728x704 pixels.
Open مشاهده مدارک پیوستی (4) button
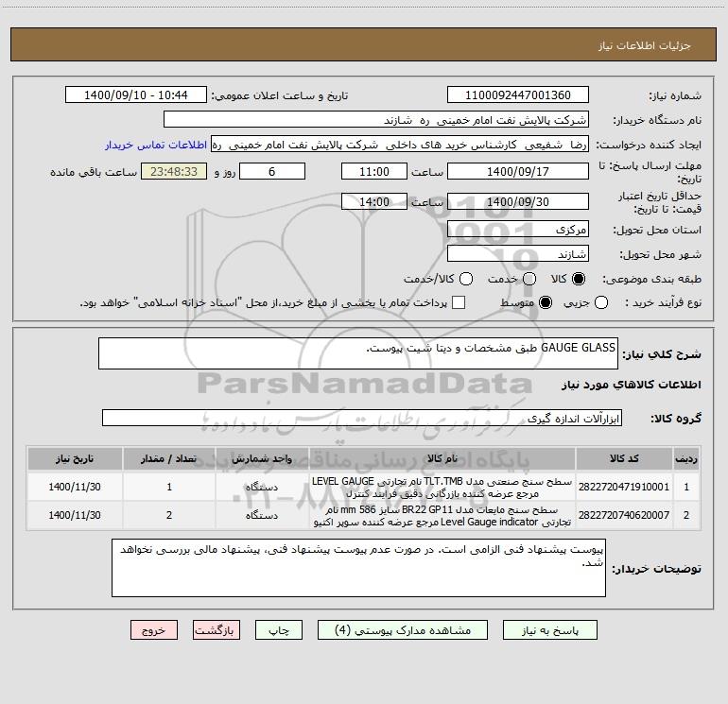coord(403,630)
